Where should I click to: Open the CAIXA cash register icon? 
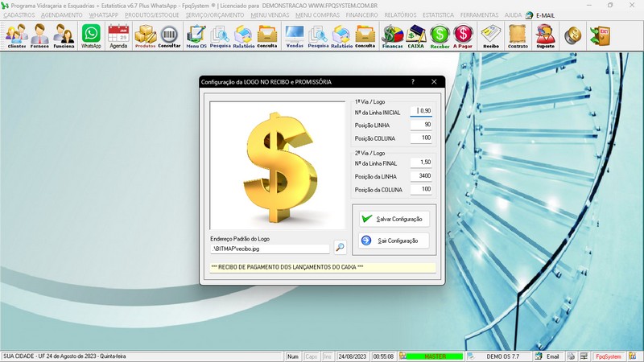pos(416,36)
